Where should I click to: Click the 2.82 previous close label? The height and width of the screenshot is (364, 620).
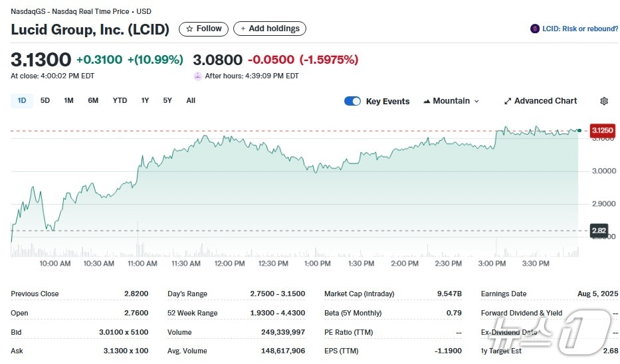(599, 230)
